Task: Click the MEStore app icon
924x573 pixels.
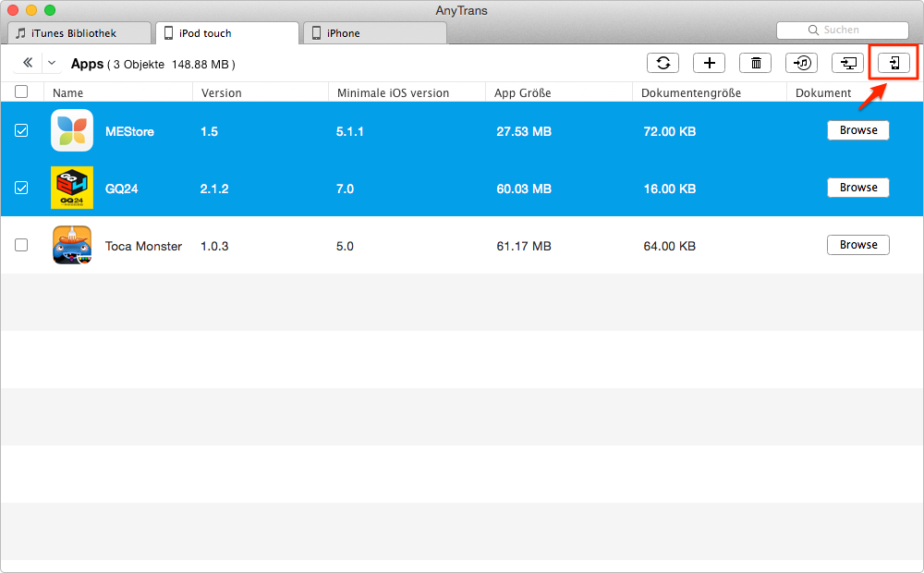Action: pyautogui.click(x=72, y=130)
